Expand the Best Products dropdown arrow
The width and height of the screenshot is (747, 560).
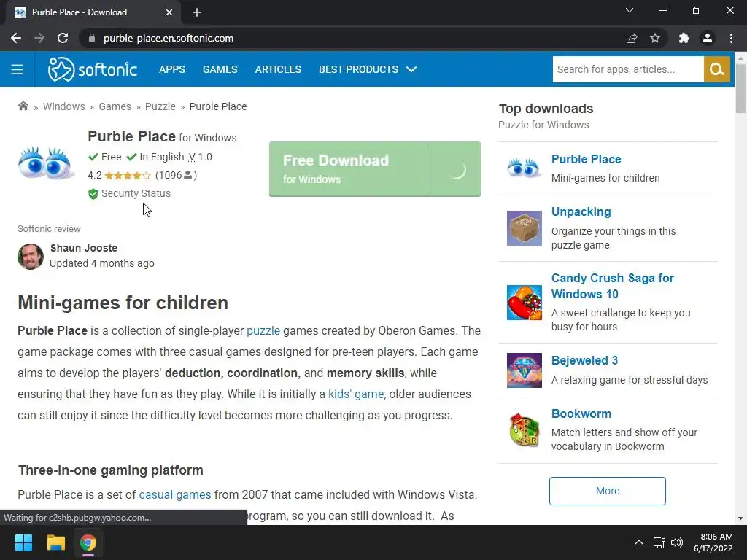coord(411,69)
